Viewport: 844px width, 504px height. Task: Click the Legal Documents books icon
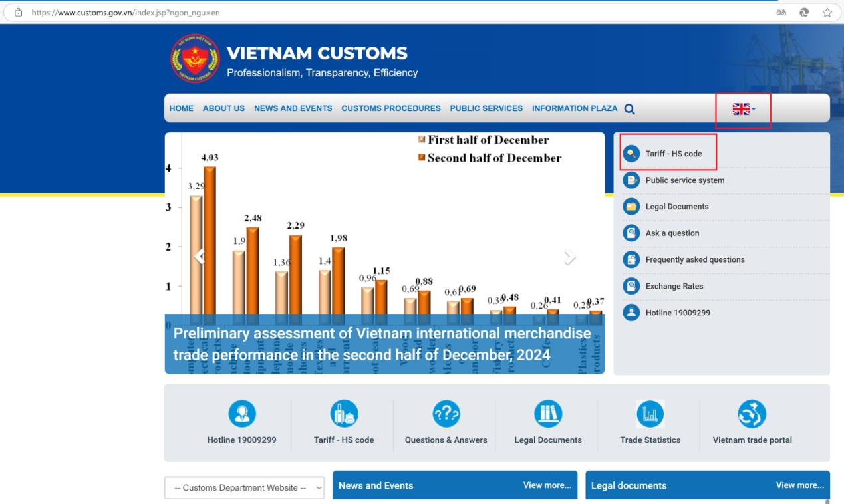pos(547,414)
